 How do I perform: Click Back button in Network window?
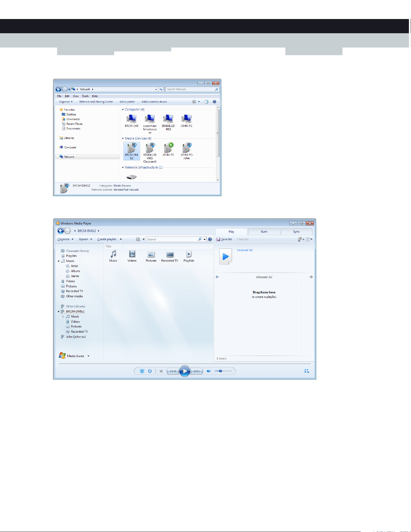tap(59, 89)
